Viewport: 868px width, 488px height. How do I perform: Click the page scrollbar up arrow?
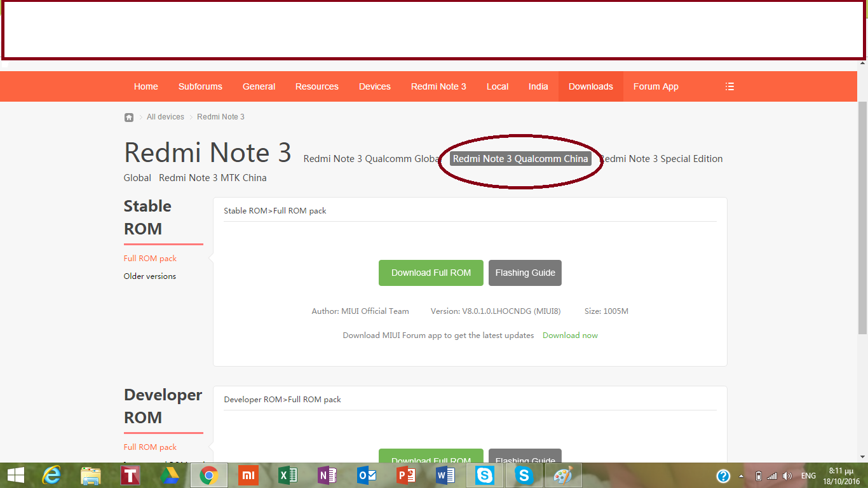(x=863, y=64)
